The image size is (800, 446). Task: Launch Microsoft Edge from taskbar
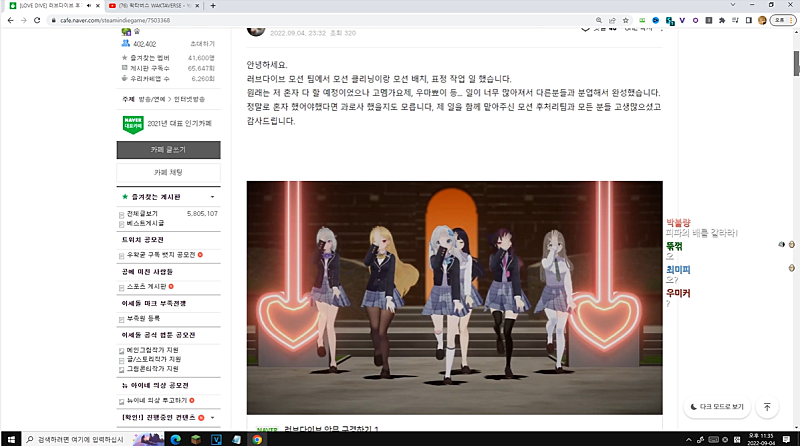(x=176, y=439)
